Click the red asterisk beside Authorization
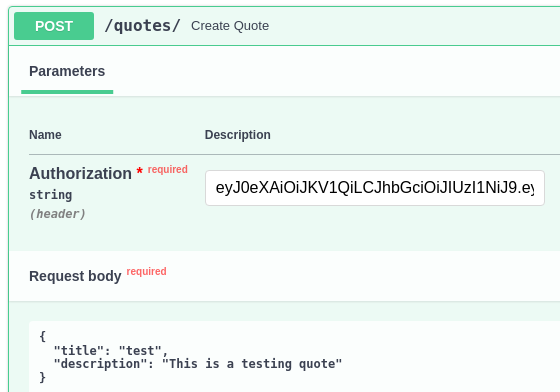The height and width of the screenshot is (392, 560). pyautogui.click(x=140, y=171)
